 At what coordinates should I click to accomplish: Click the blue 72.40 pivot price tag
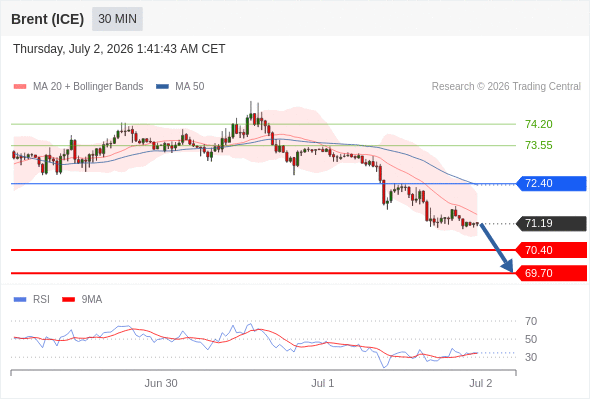552,184
